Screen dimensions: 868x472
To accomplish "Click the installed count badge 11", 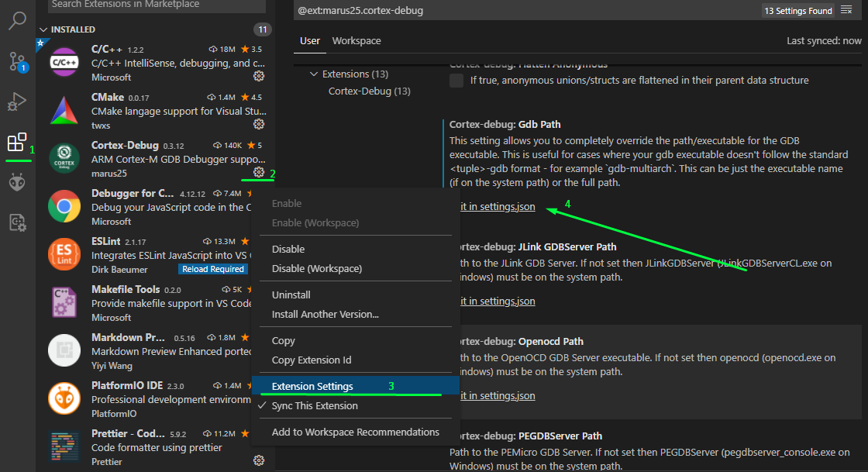I will pyautogui.click(x=263, y=29).
